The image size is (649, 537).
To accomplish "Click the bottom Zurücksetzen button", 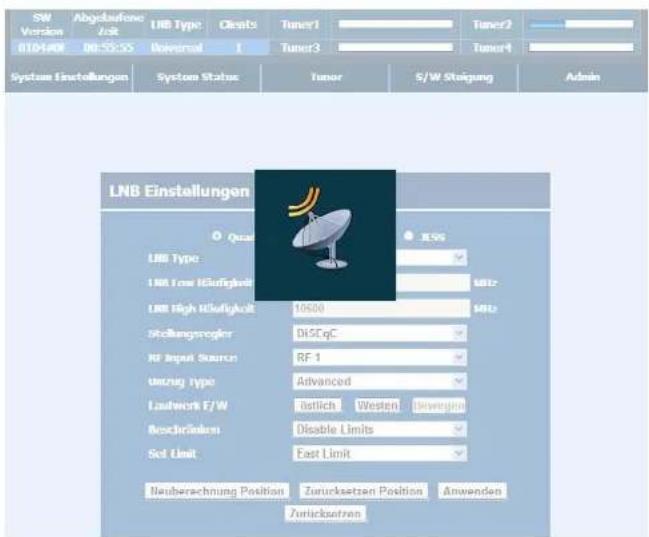I will [325, 513].
